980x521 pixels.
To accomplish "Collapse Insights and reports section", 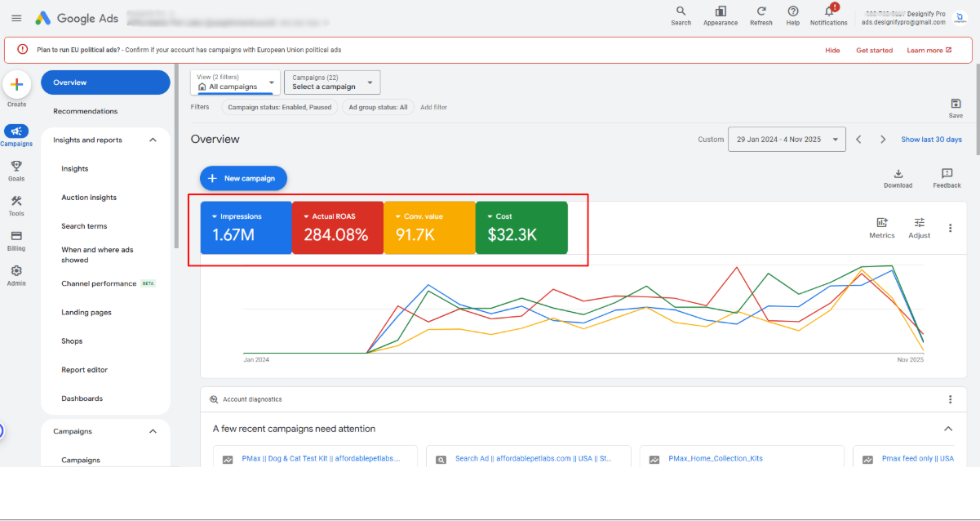I will pos(153,140).
